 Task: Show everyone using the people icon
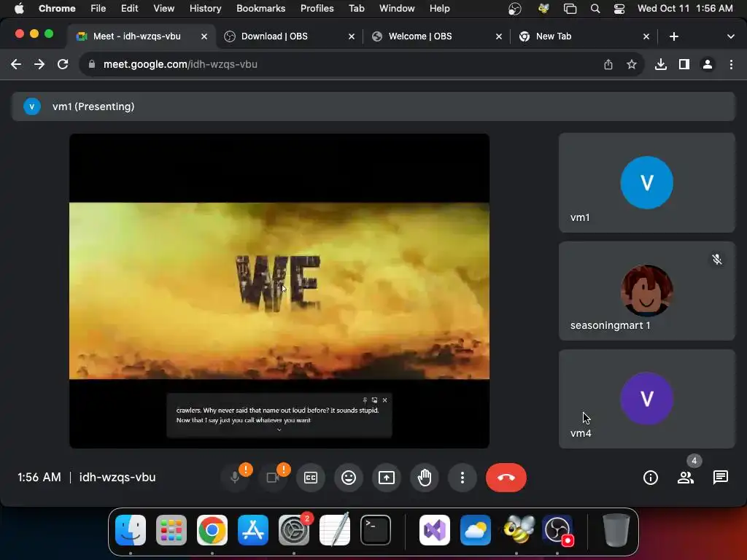tap(686, 477)
